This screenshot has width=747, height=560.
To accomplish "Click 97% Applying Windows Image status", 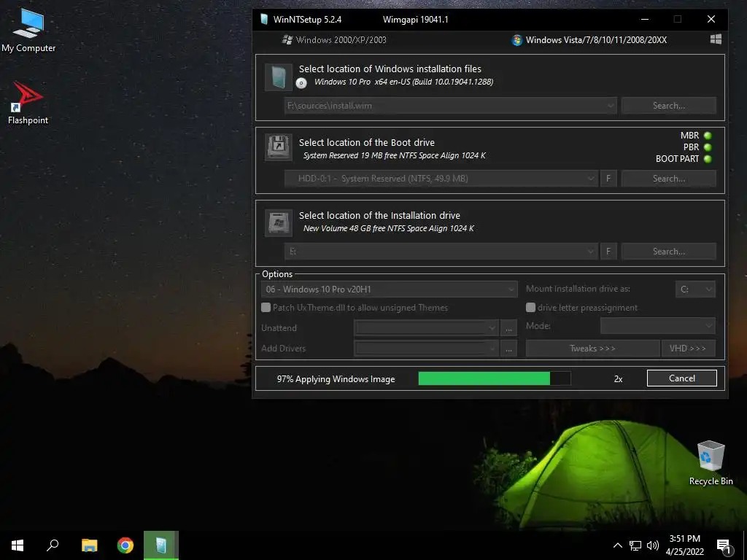I will (336, 379).
